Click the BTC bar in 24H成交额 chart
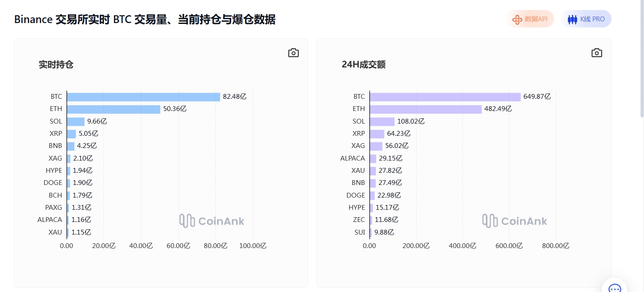 pyautogui.click(x=445, y=97)
